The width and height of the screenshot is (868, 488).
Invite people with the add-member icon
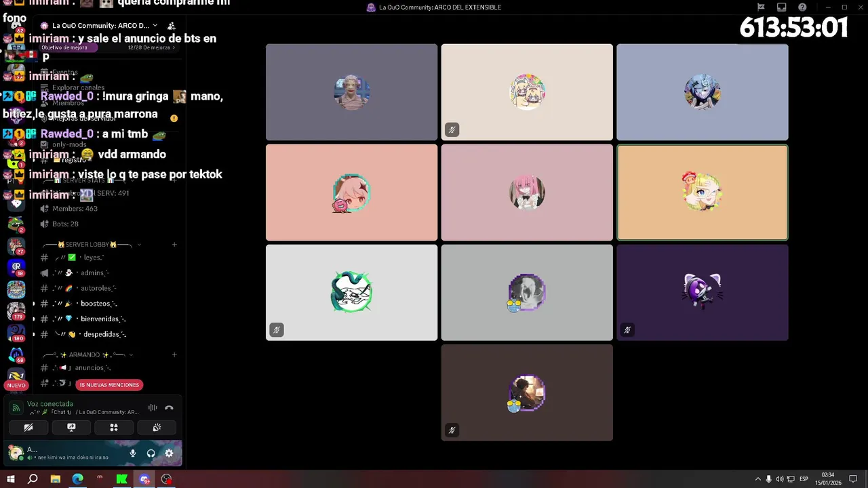tap(171, 26)
